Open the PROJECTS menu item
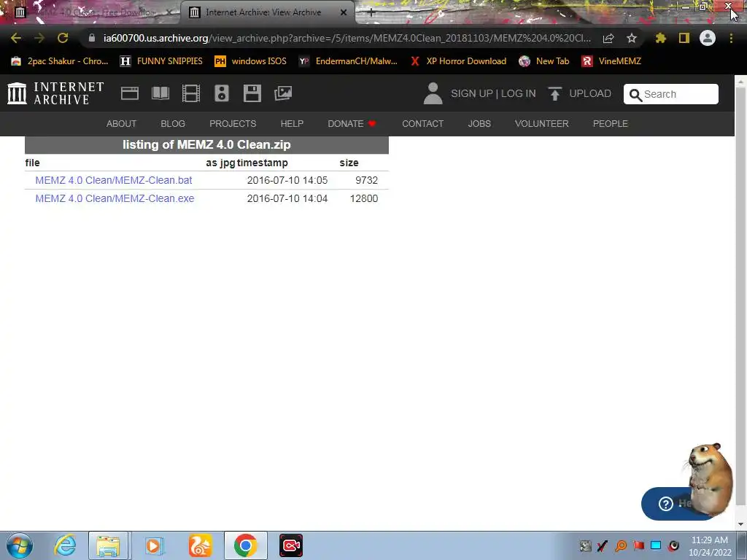The image size is (747, 560). tap(233, 124)
